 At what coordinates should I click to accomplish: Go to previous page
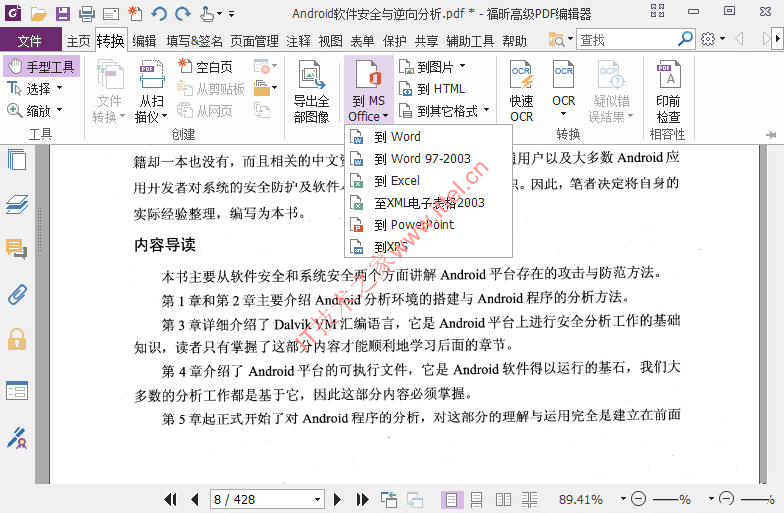pos(195,499)
